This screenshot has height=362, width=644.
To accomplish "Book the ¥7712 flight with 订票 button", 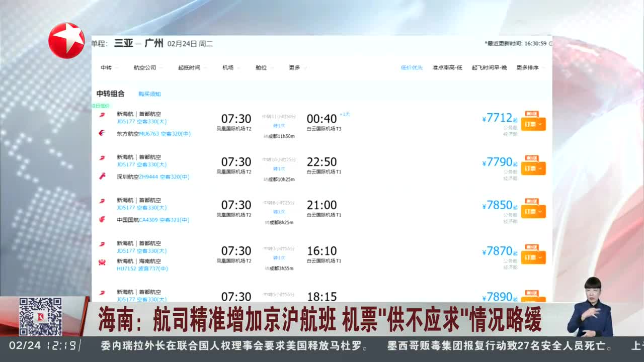I will [533, 124].
